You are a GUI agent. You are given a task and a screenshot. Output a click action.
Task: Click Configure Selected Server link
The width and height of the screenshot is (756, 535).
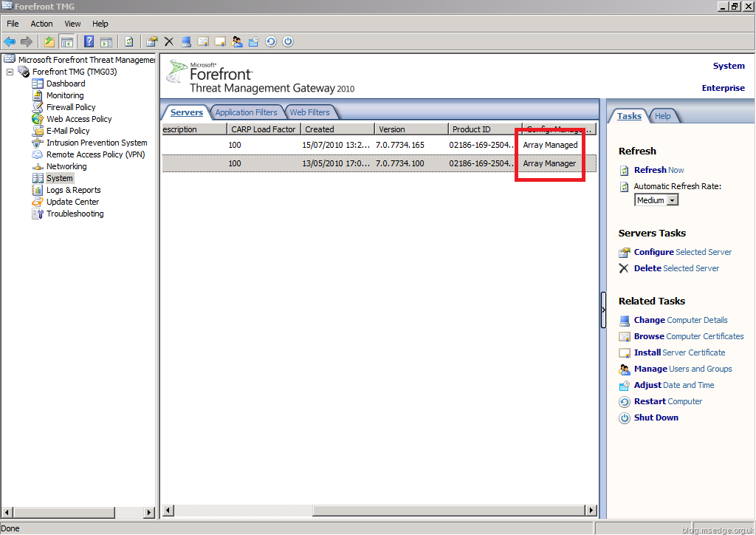click(683, 252)
